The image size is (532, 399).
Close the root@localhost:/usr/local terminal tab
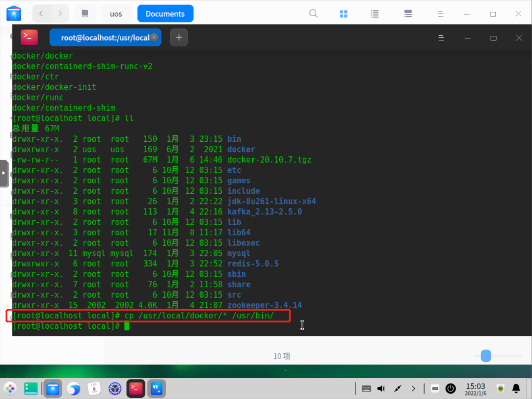154,37
